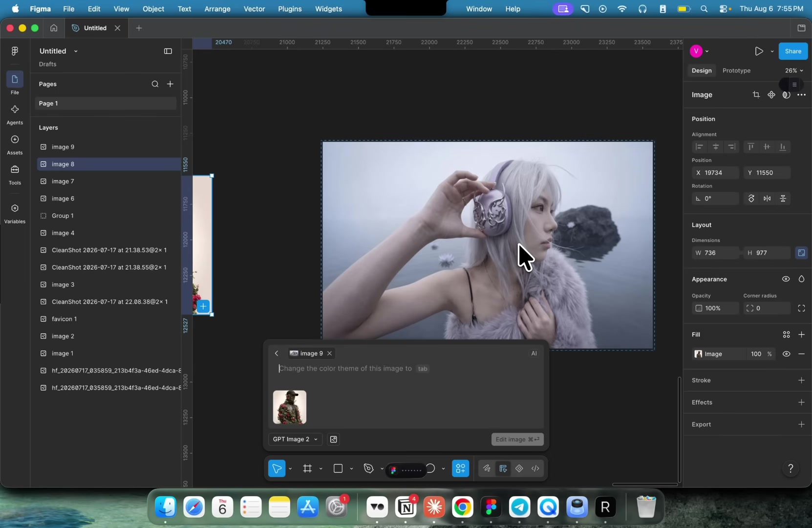
Task: Toggle Appearance visibility eye icon
Action: (x=786, y=279)
